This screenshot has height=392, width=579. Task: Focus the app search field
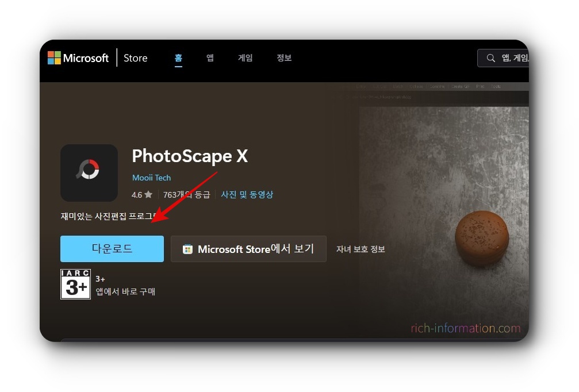tap(503, 58)
